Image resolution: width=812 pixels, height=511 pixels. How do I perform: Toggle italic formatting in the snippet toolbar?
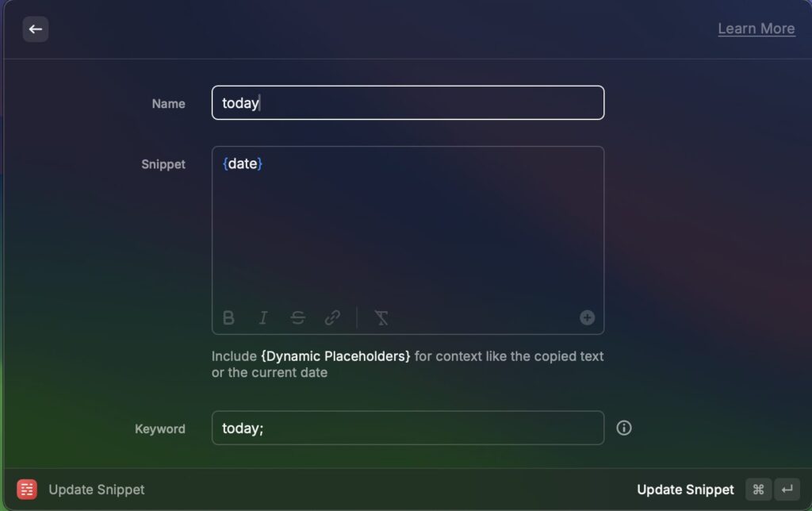(263, 318)
